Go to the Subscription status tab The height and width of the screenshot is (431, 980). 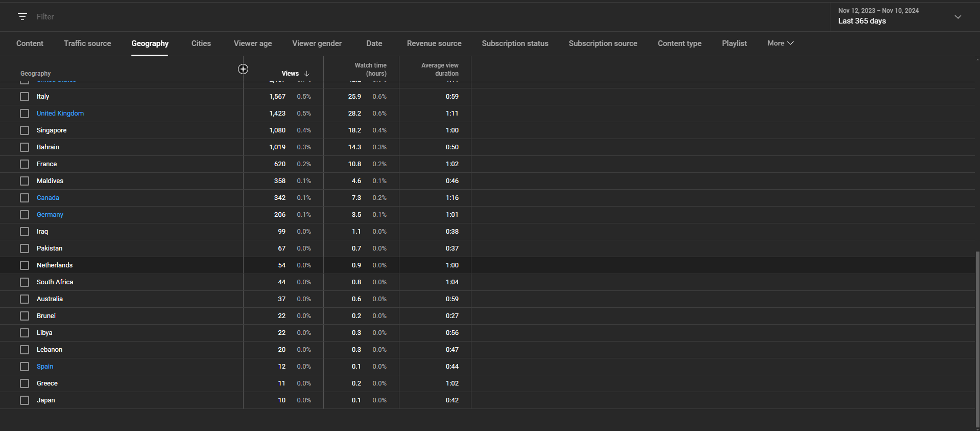(x=515, y=43)
